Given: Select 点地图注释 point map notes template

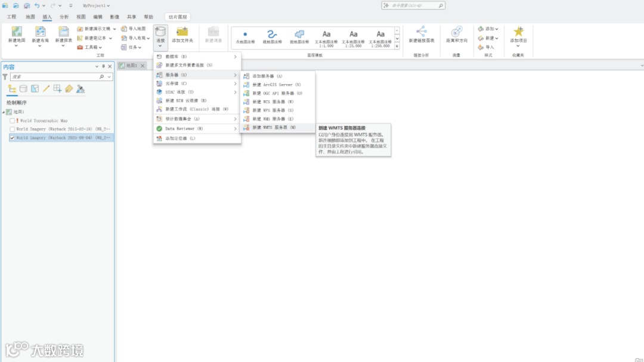Looking at the screenshot, I should pos(245,37).
